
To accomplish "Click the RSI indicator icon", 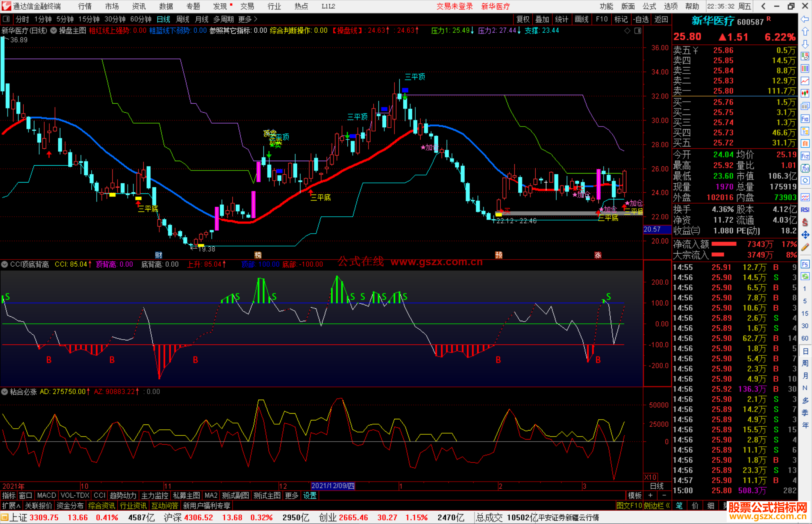I will [805, 210].
